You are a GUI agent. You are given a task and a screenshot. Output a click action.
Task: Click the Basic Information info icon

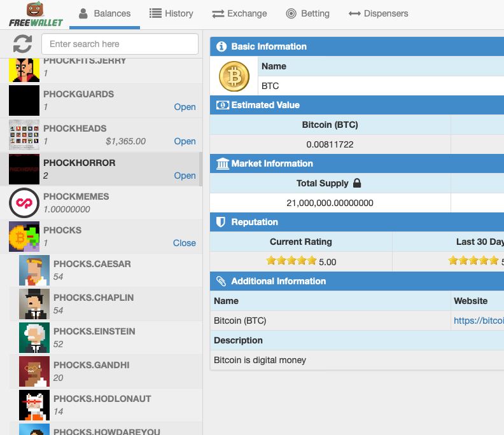[221, 46]
